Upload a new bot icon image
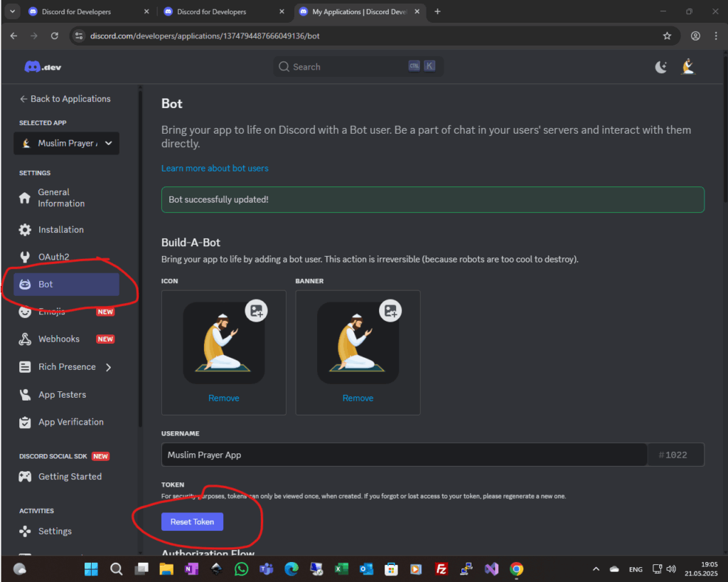Screen dimensions: 728x582 256,311
